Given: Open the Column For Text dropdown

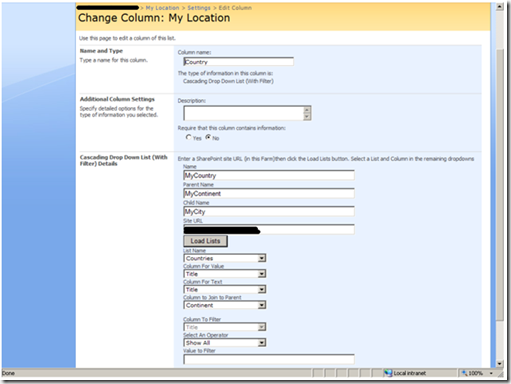Looking at the screenshot, I should 225,289.
